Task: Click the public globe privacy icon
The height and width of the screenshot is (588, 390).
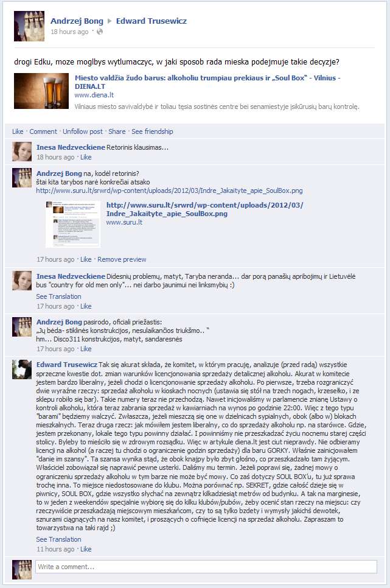Action: tap(100, 32)
